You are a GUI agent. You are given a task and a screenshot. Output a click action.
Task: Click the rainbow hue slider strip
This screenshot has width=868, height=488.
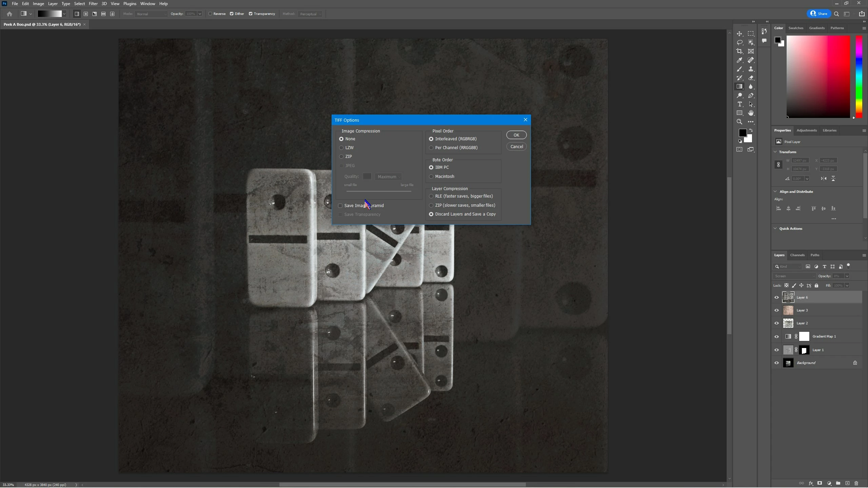click(859, 77)
